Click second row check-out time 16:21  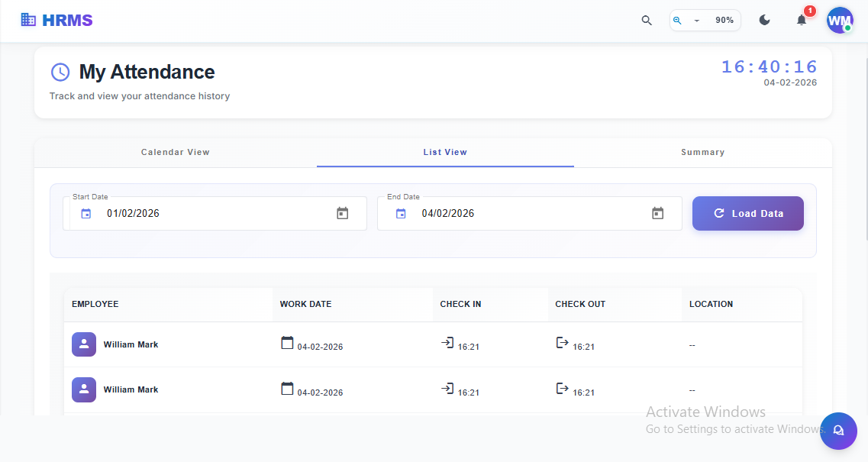pyautogui.click(x=583, y=393)
